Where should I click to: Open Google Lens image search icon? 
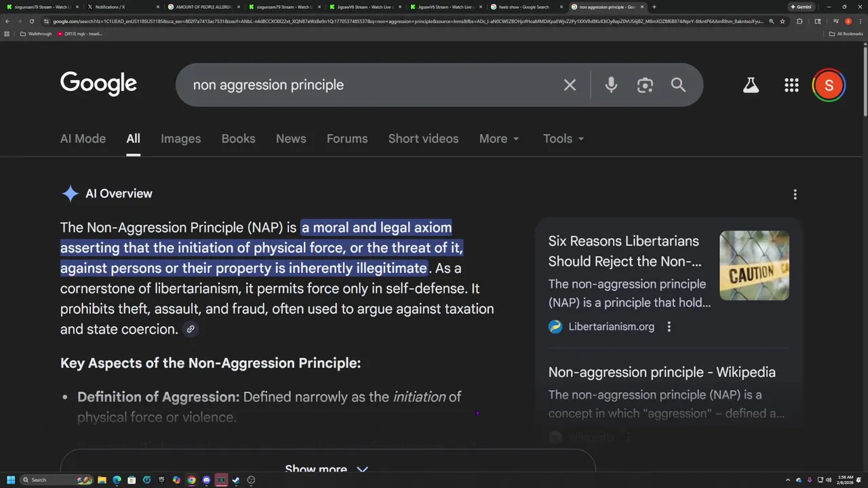645,85
